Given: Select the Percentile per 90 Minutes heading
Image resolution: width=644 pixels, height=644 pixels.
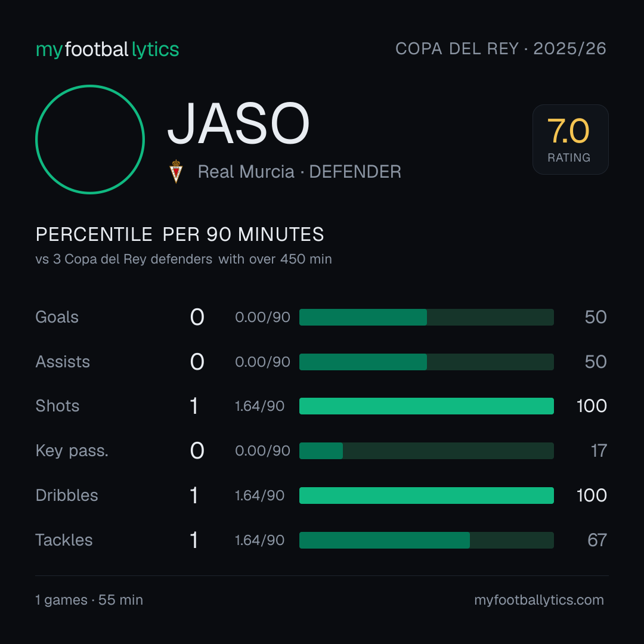Looking at the screenshot, I should [180, 234].
